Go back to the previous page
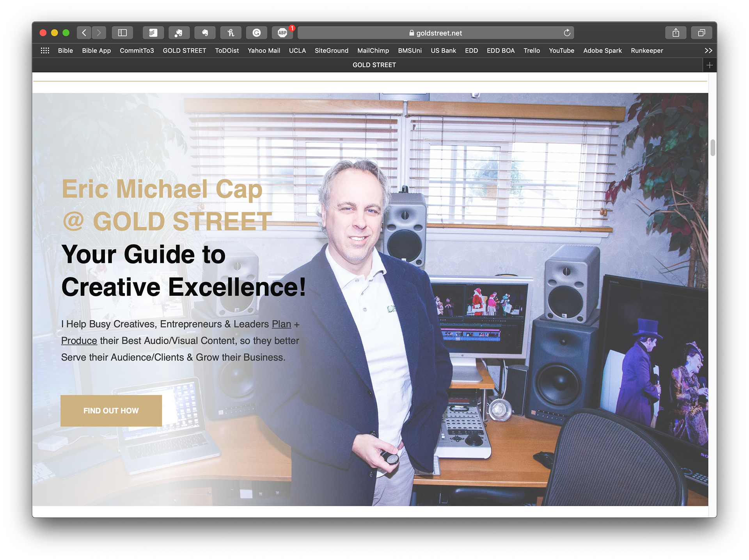The height and width of the screenshot is (560, 749). [x=84, y=33]
